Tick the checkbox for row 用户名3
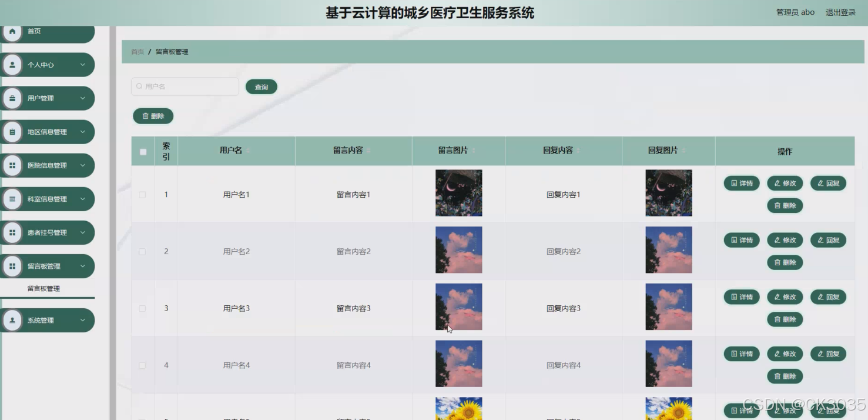Image resolution: width=868 pixels, height=420 pixels. [x=142, y=308]
